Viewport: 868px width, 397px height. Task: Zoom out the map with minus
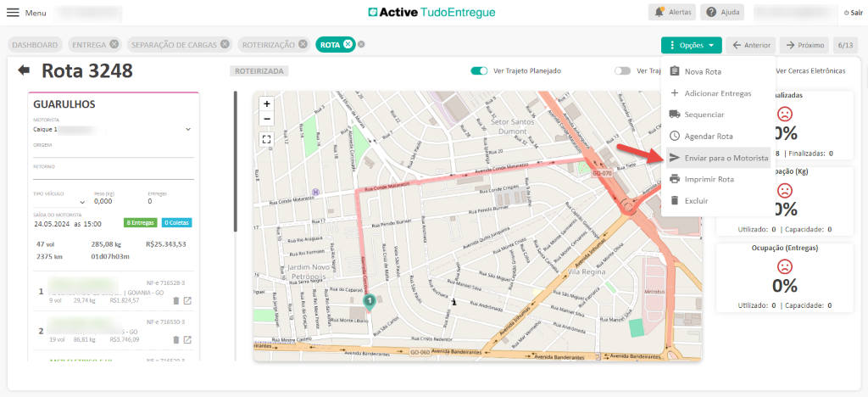(x=267, y=118)
